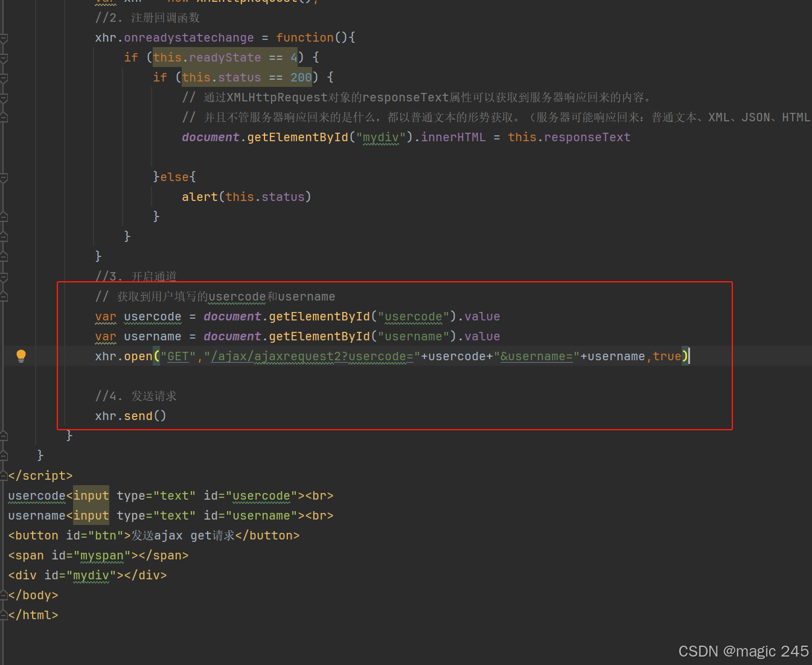
Task: Collapse the status 200 if block
Action: point(5,77)
